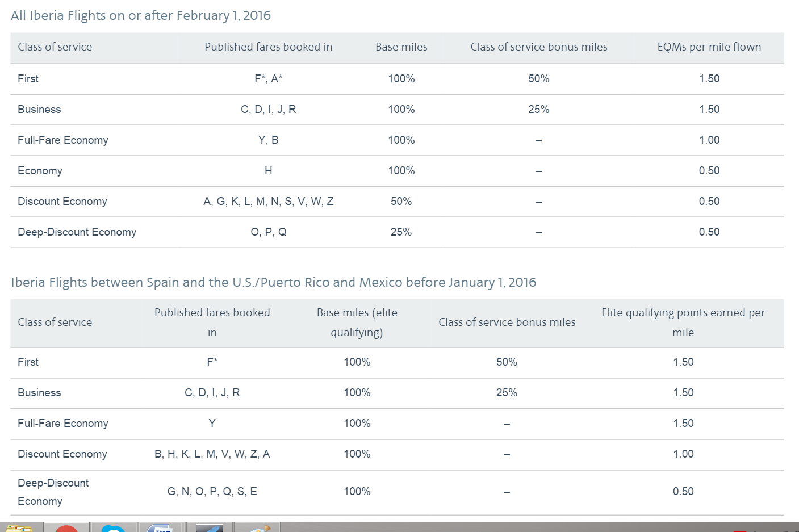Select the '1.00' EQM value for Full-Fare Economy, first table
799x532 pixels.
click(709, 140)
